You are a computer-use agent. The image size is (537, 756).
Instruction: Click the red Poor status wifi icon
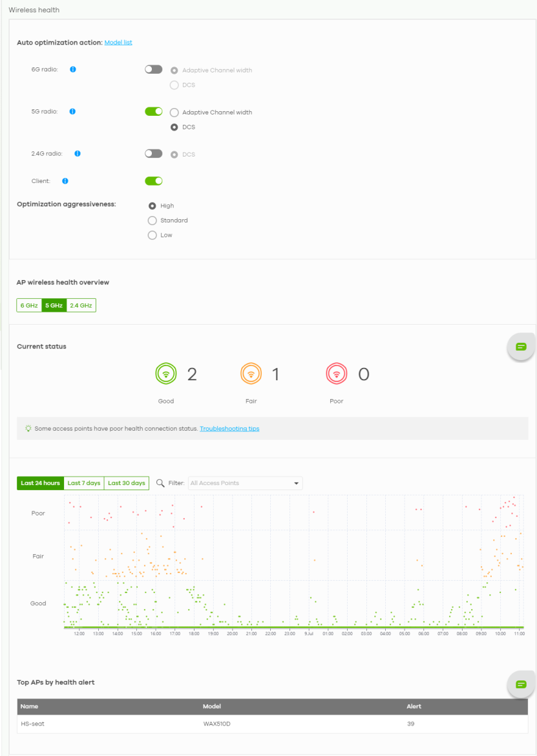337,374
